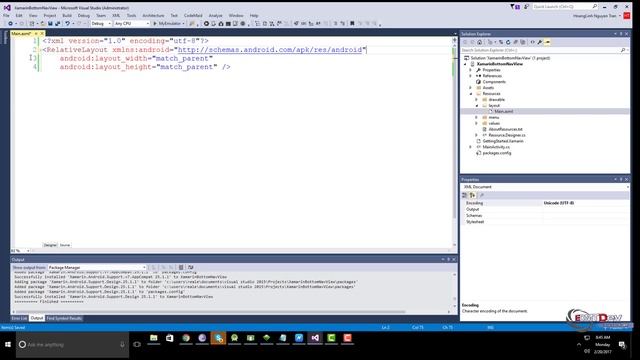Click the View Code icon in Solution Explorer
This screenshot has width=640, height=360.
[x=532, y=42]
